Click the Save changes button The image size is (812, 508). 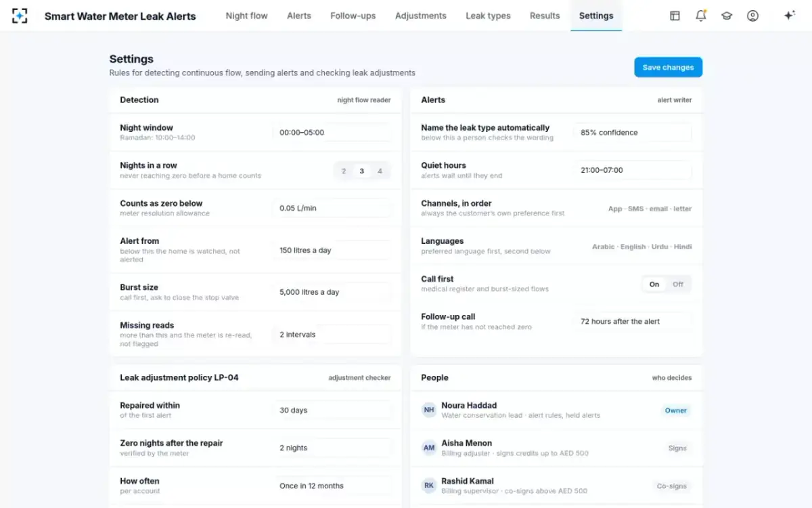669,67
